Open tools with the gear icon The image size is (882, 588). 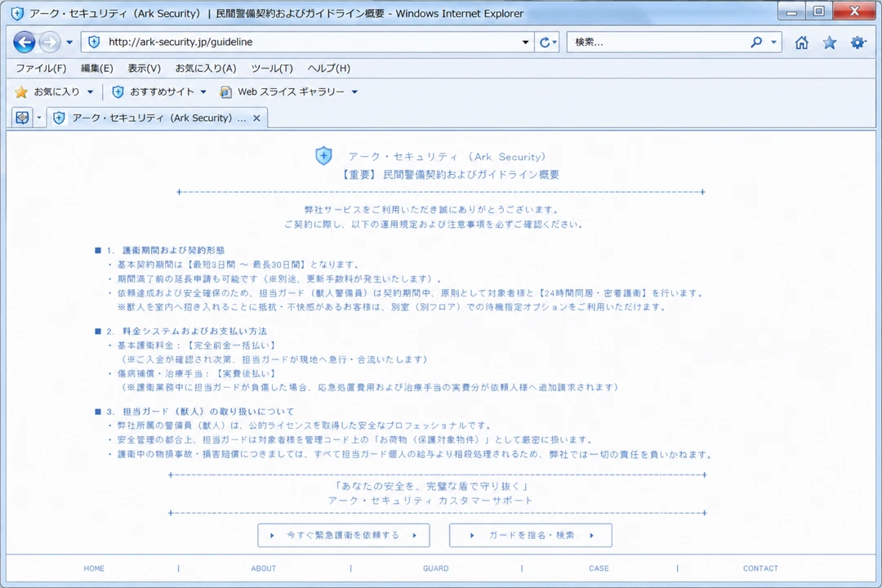tap(857, 42)
